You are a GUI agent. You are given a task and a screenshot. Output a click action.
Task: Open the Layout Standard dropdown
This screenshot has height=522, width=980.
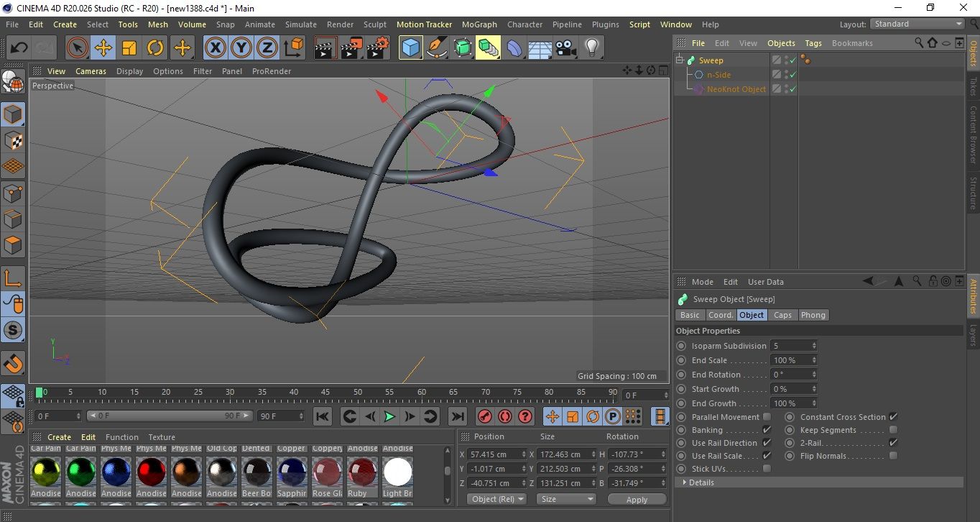(x=917, y=24)
